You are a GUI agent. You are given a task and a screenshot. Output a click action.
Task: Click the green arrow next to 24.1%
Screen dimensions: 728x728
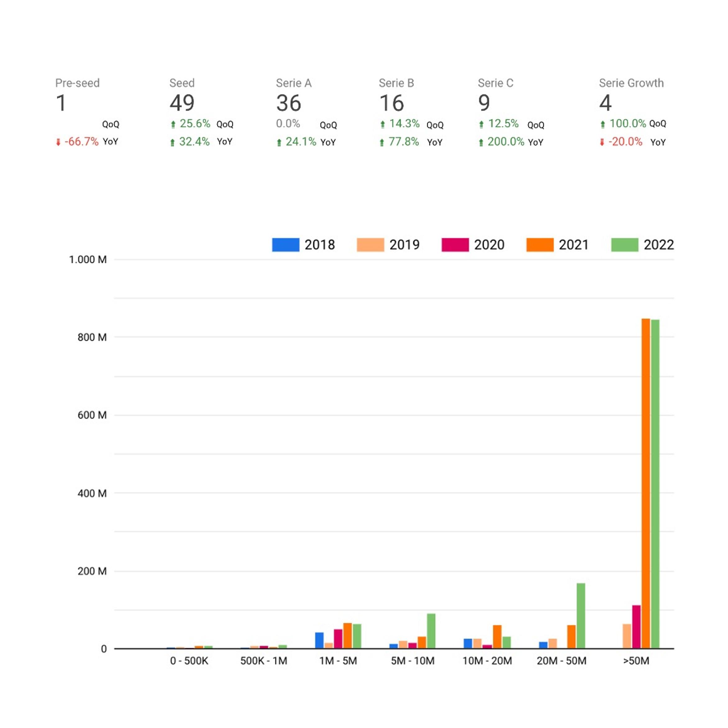(279, 143)
